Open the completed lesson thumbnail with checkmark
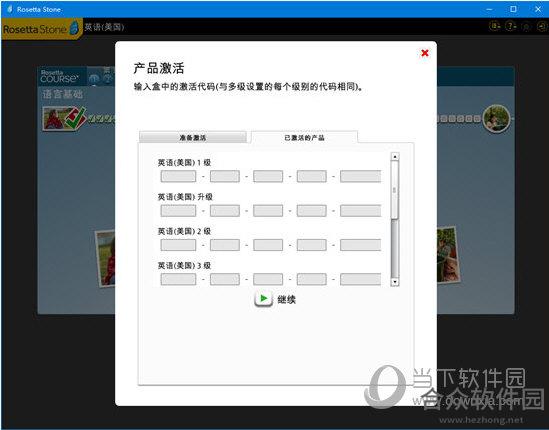 tap(64, 118)
